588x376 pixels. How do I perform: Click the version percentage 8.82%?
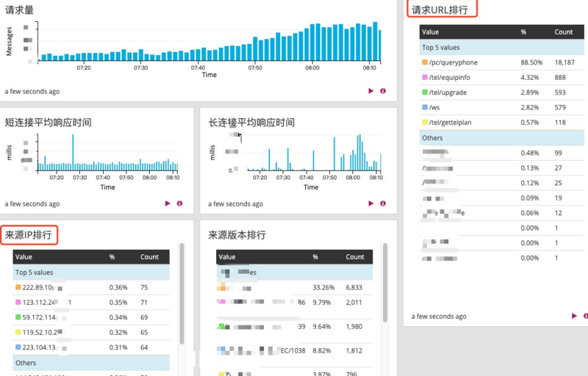click(x=322, y=351)
